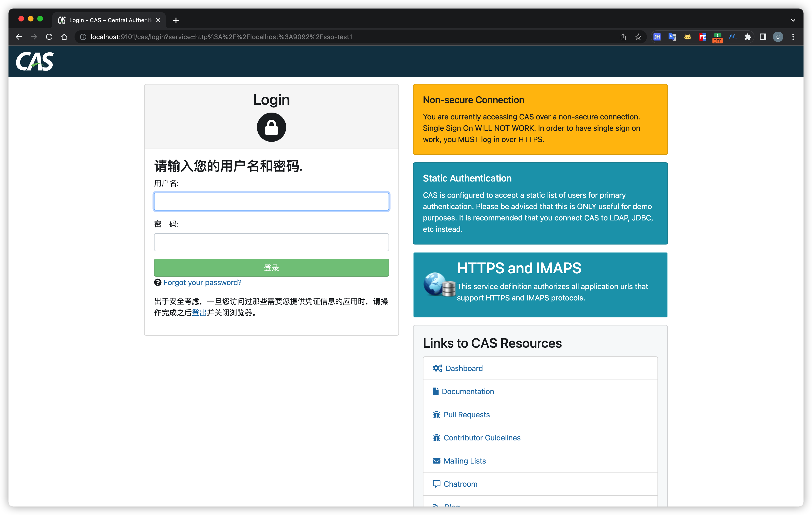Open a new tab with plus button

point(176,20)
